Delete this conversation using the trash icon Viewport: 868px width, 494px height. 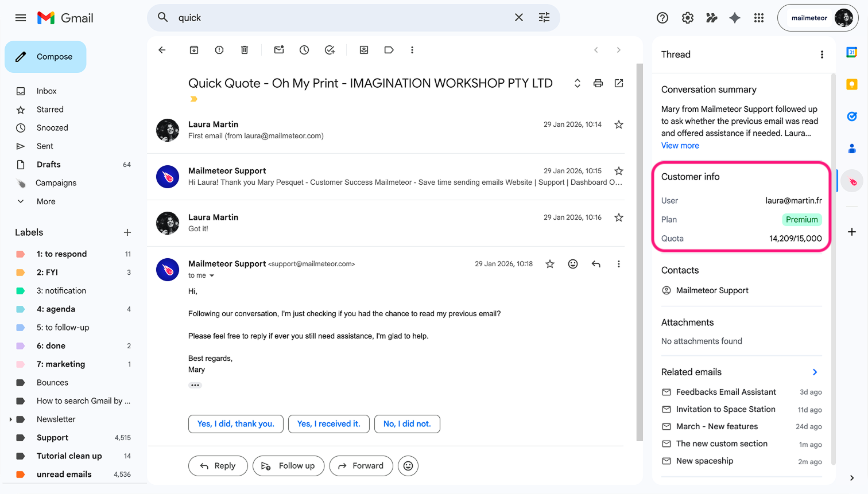click(x=244, y=50)
